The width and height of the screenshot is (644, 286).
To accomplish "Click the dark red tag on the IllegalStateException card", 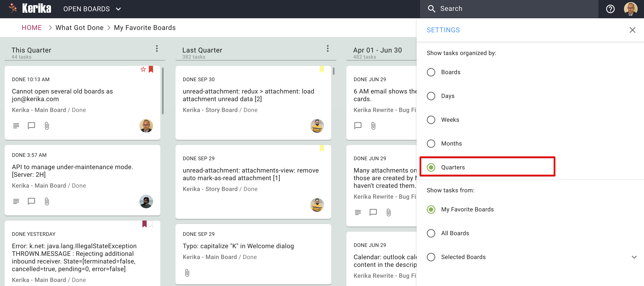I will (x=144, y=224).
